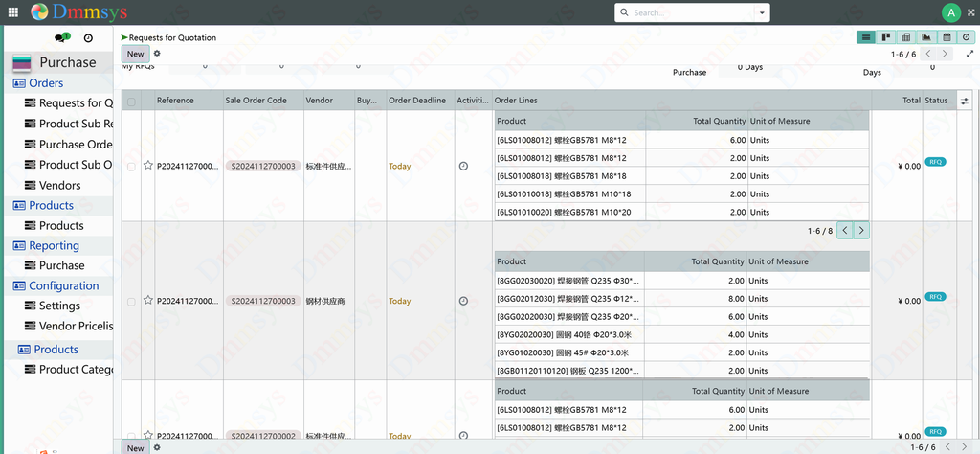Switch to the activity view icon
The image size is (980, 454).
point(966,37)
